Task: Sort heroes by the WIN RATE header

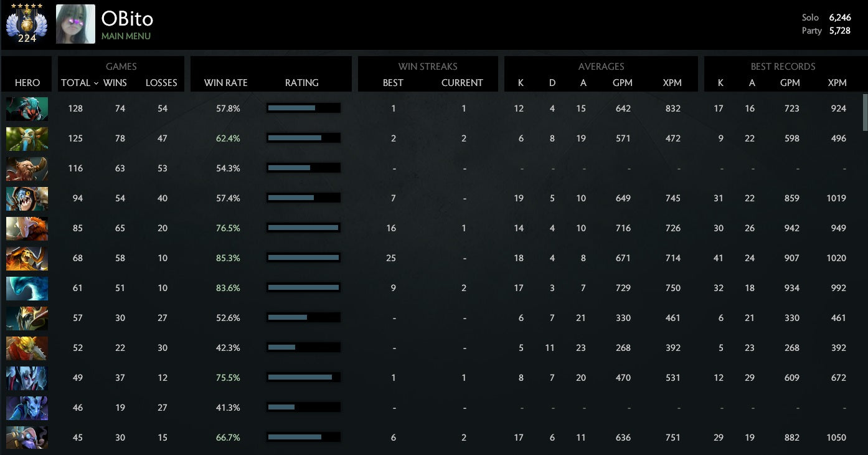Action: 225,83
